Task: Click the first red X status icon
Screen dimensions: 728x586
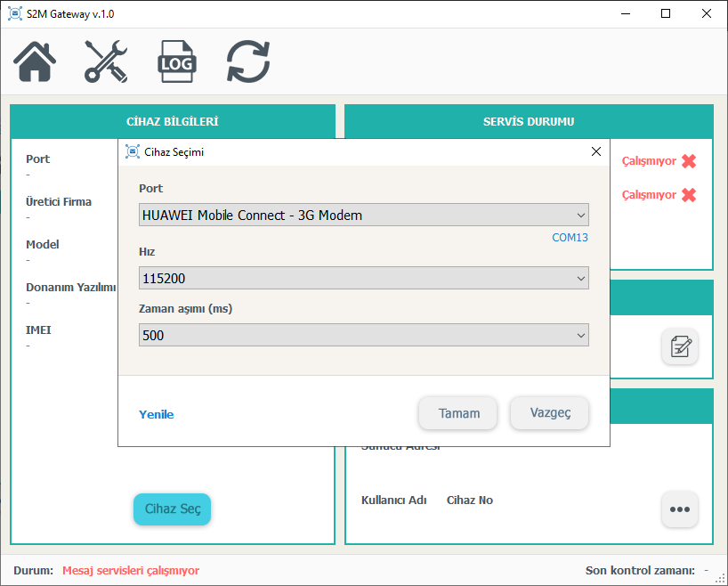Action: point(689,161)
